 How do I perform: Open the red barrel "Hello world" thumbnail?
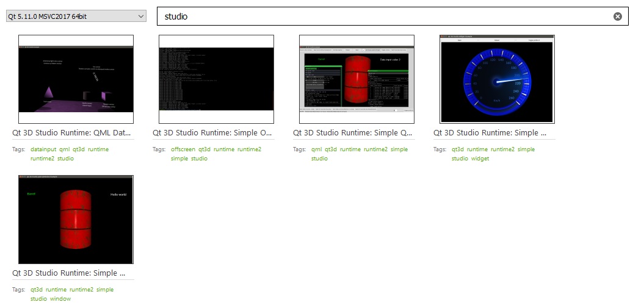pyautogui.click(x=76, y=220)
